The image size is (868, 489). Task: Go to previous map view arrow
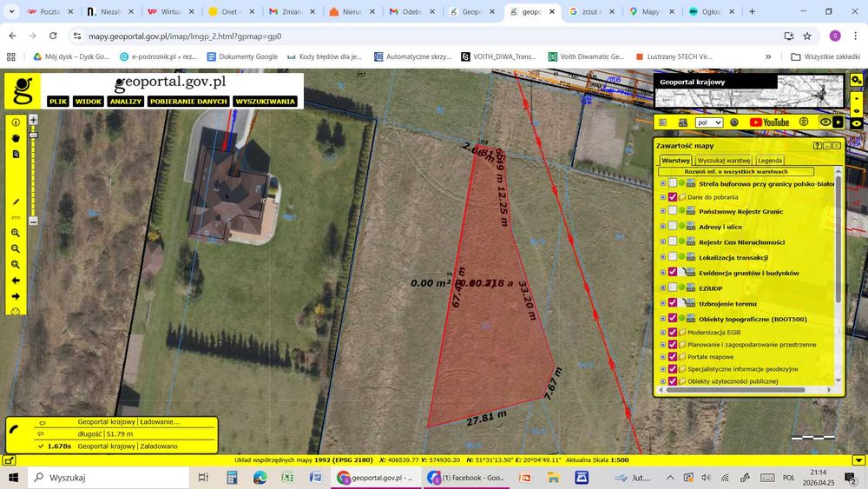(16, 281)
